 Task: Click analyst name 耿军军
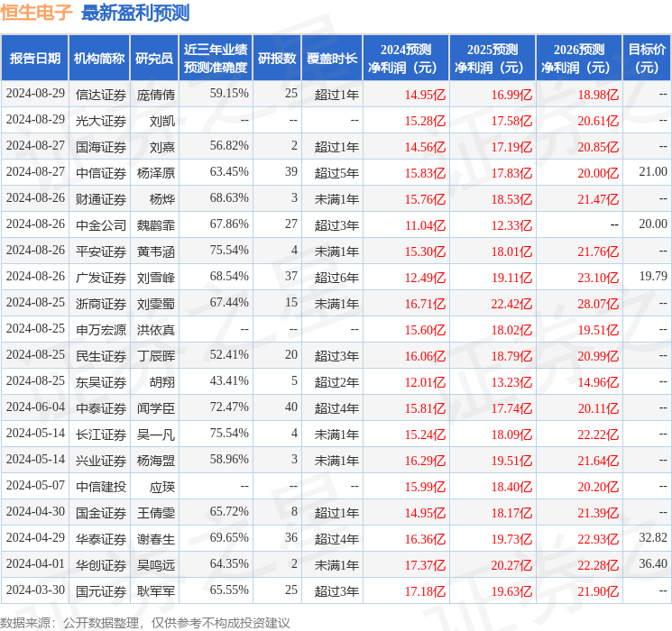pyautogui.click(x=156, y=591)
